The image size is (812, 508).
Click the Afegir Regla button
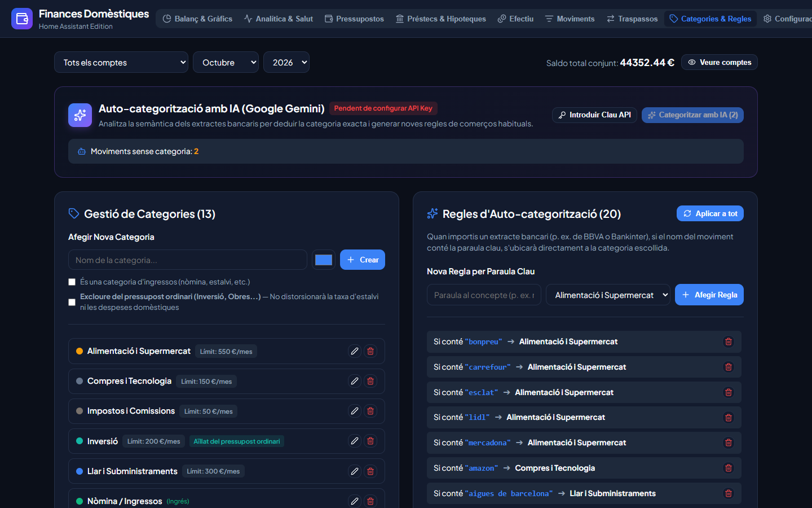click(x=709, y=295)
